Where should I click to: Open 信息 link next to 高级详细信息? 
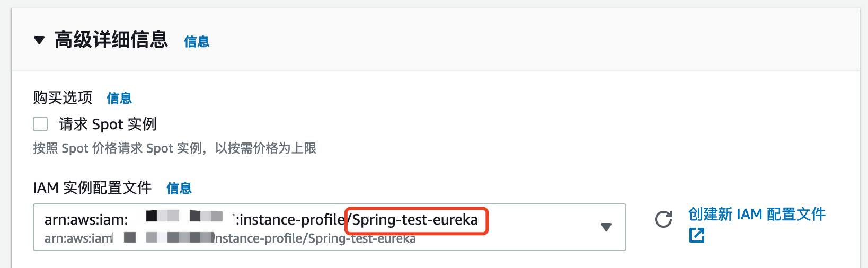[197, 41]
